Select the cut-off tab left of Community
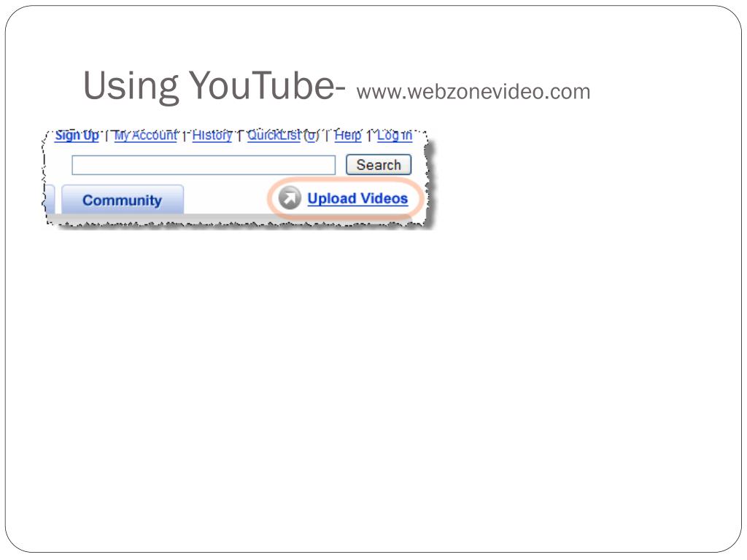This screenshot has width=747, height=560. (50, 200)
